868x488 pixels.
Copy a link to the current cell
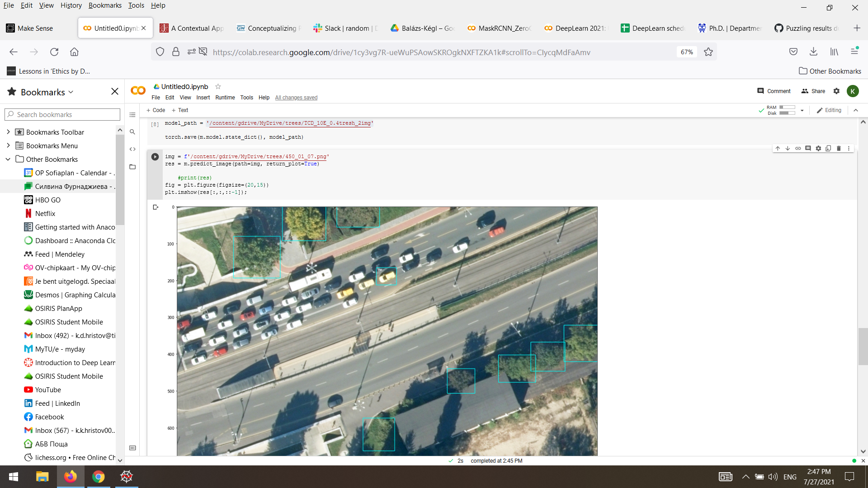click(798, 148)
